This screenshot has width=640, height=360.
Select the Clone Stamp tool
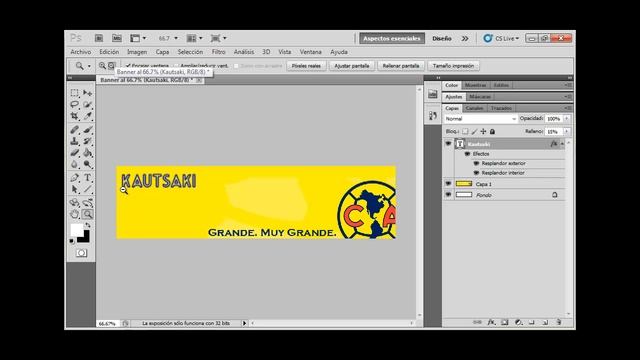[x=75, y=141]
